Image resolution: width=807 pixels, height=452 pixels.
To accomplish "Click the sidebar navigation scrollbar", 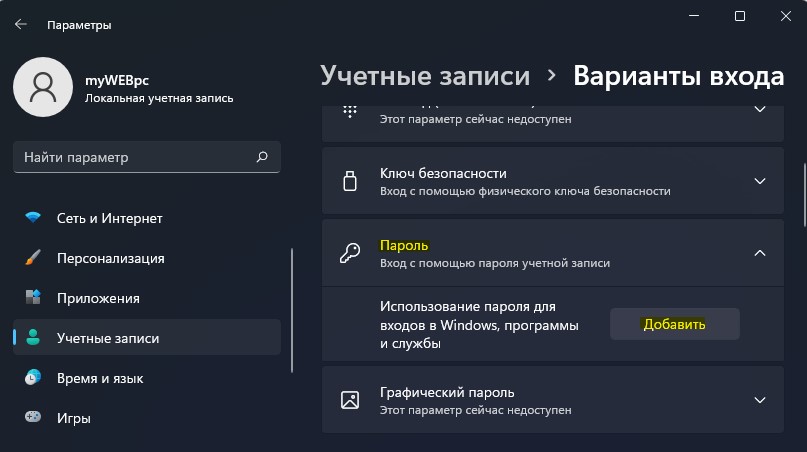I will click(292, 310).
